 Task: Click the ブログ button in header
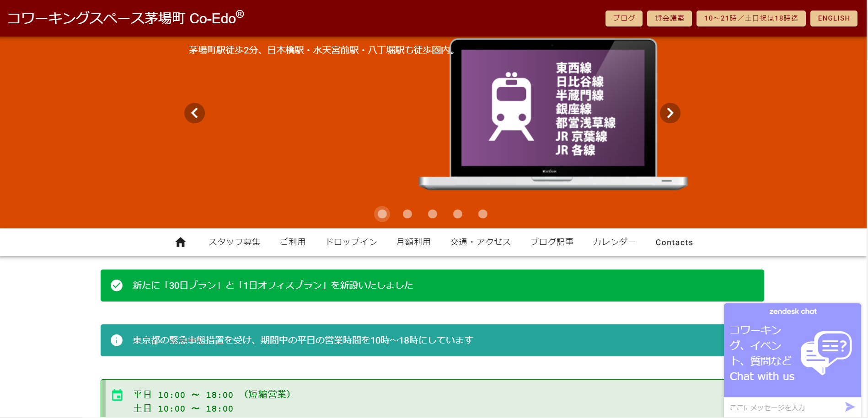[624, 18]
